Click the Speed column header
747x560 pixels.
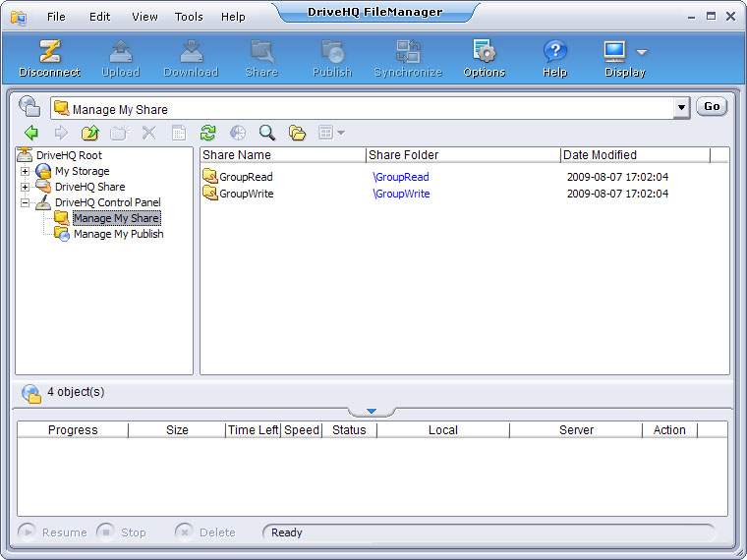point(302,430)
